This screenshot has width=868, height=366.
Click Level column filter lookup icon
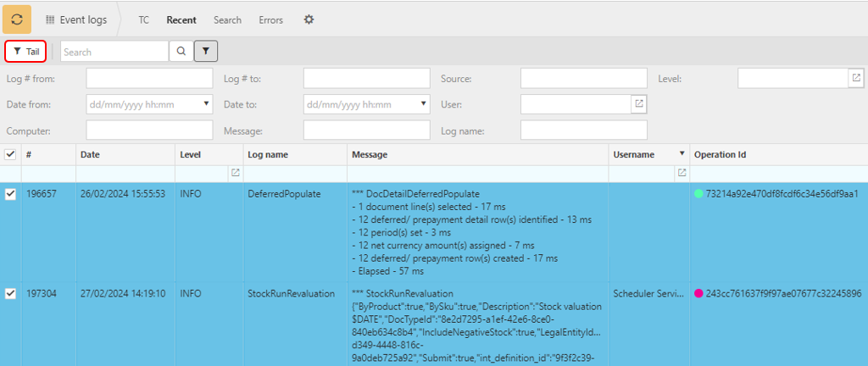coord(235,173)
